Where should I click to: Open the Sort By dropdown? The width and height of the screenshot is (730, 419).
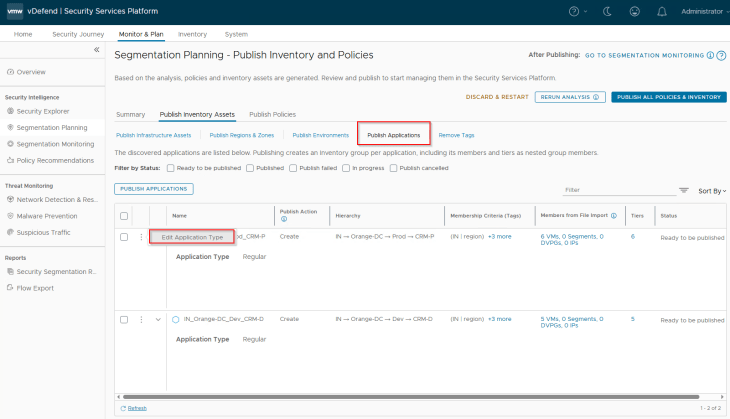(712, 190)
